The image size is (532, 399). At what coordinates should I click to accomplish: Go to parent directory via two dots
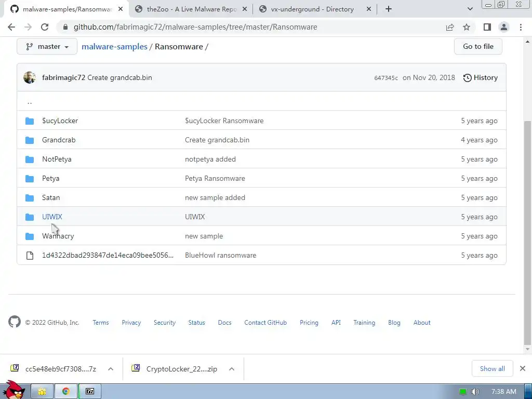[x=30, y=102]
